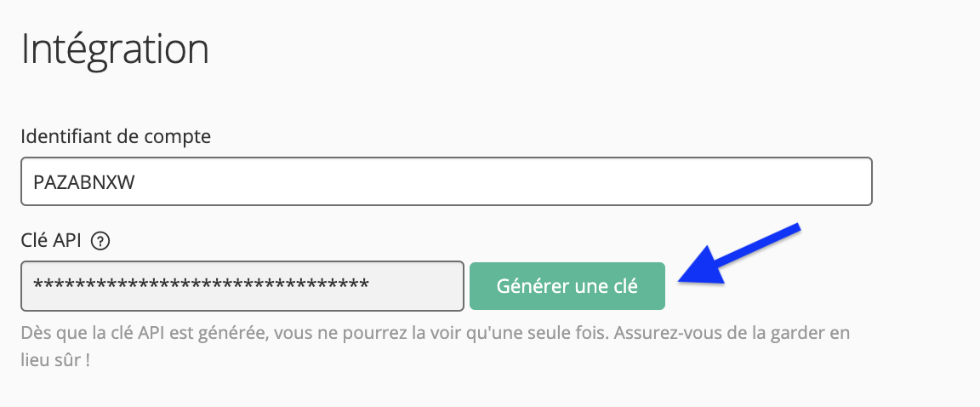Click the PAZABNXW account identifier text
Image resolution: width=980 pixels, height=407 pixels.
[x=83, y=182]
